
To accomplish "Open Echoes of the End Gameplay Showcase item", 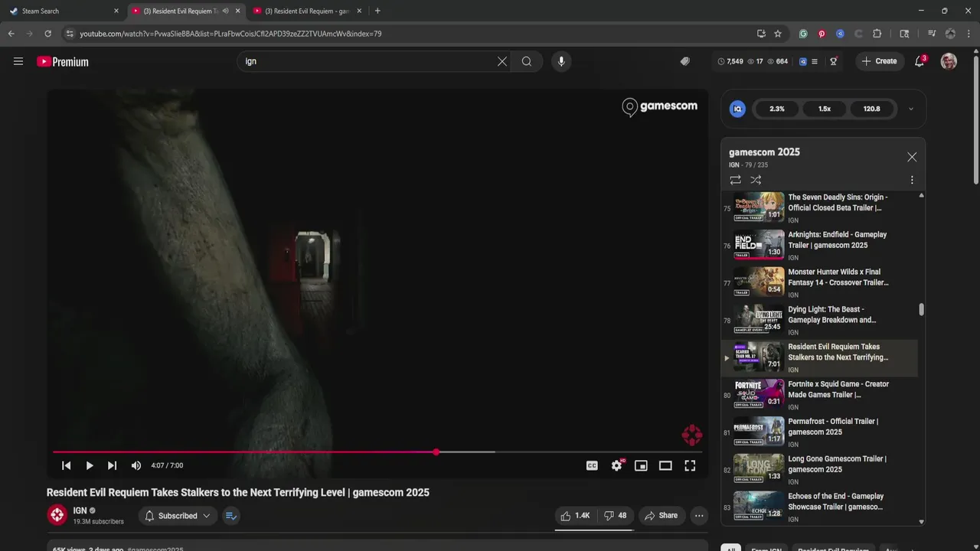I will [819, 507].
